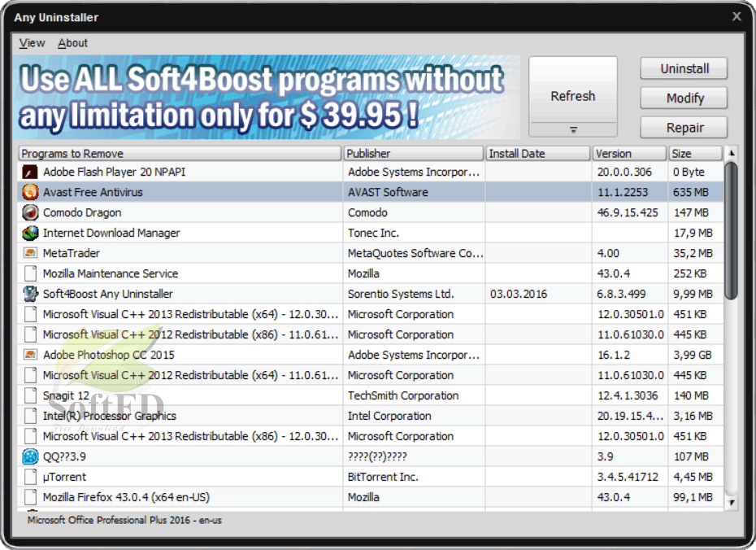756x550 pixels.
Task: Click the 03.03.2016 install date cell
Action: (x=539, y=294)
